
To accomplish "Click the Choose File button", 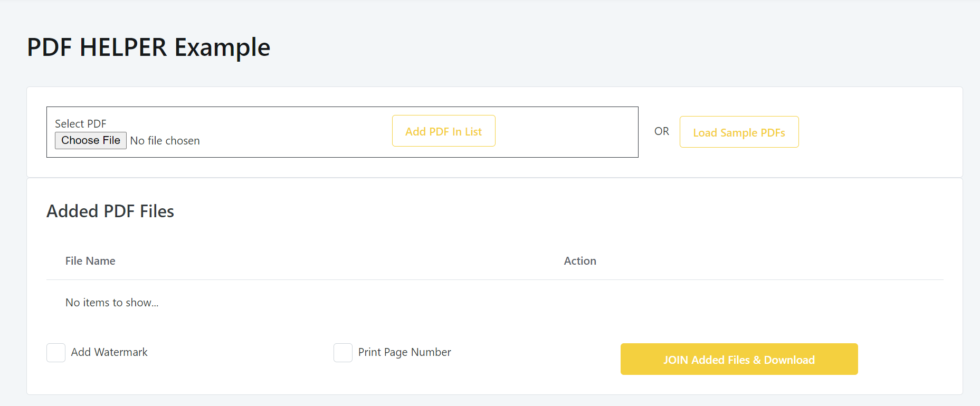I will coord(91,140).
